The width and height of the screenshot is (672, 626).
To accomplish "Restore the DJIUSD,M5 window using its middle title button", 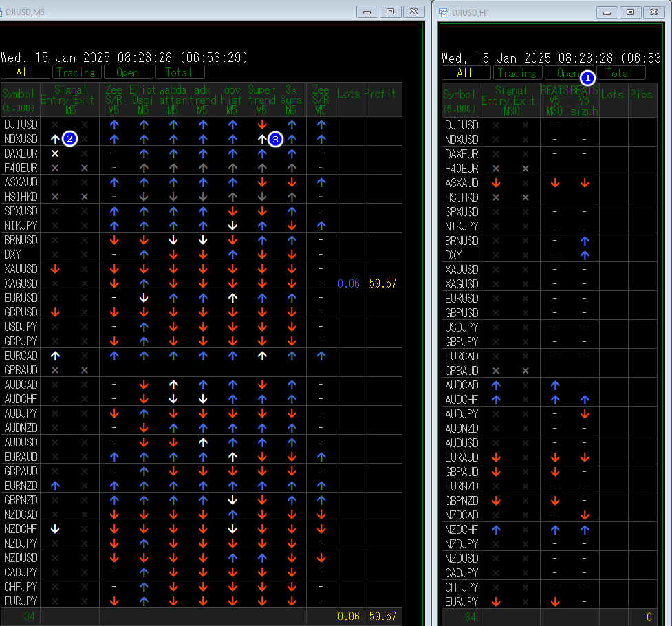I will 390,12.
